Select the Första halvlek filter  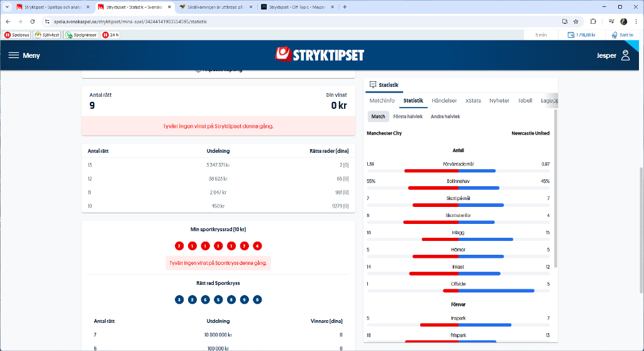pyautogui.click(x=409, y=116)
